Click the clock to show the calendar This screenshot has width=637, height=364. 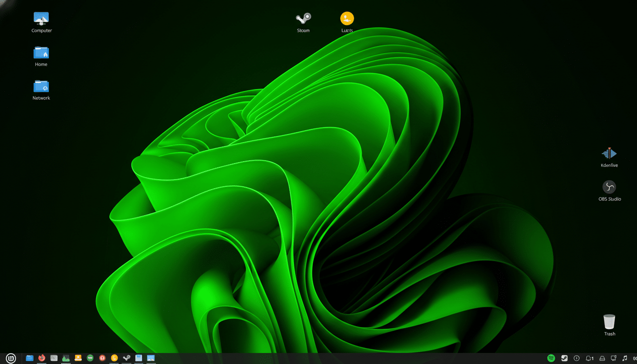coord(634,358)
